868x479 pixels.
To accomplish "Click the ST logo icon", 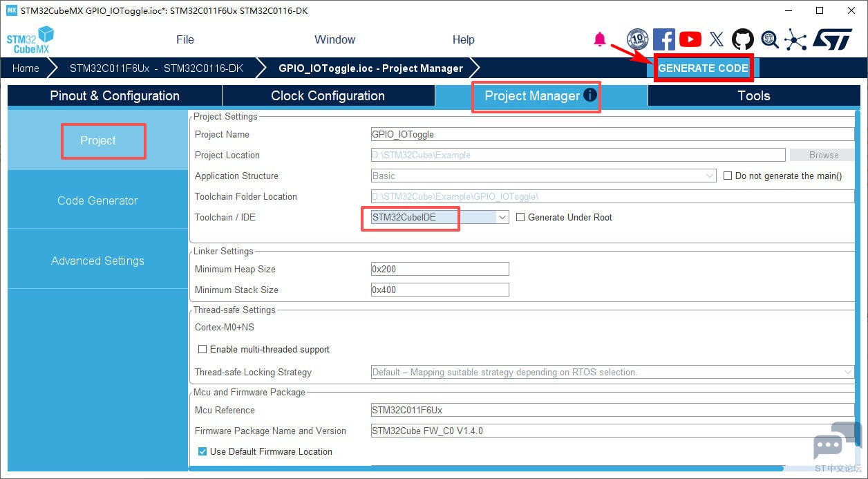I will point(832,39).
